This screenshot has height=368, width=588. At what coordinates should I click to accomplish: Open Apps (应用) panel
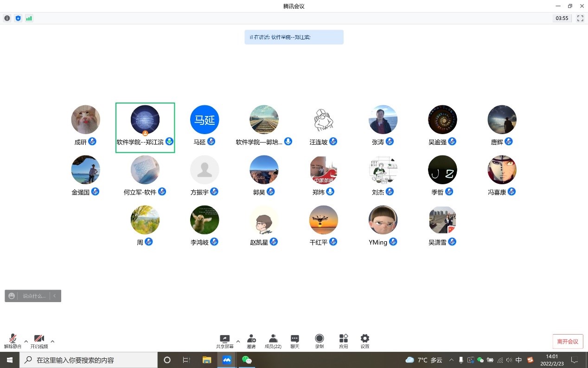pyautogui.click(x=343, y=341)
